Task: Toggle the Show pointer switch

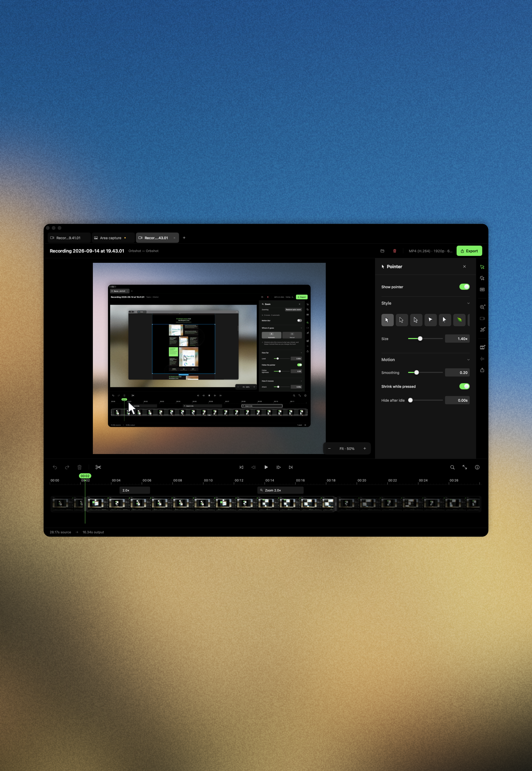Action: pyautogui.click(x=464, y=287)
